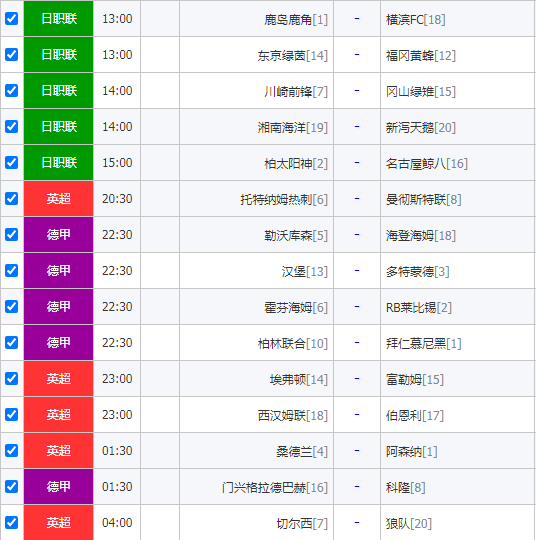The width and height of the screenshot is (536, 540).
Task: Open team 湘南海洋[19]
Action: pyautogui.click(x=293, y=128)
